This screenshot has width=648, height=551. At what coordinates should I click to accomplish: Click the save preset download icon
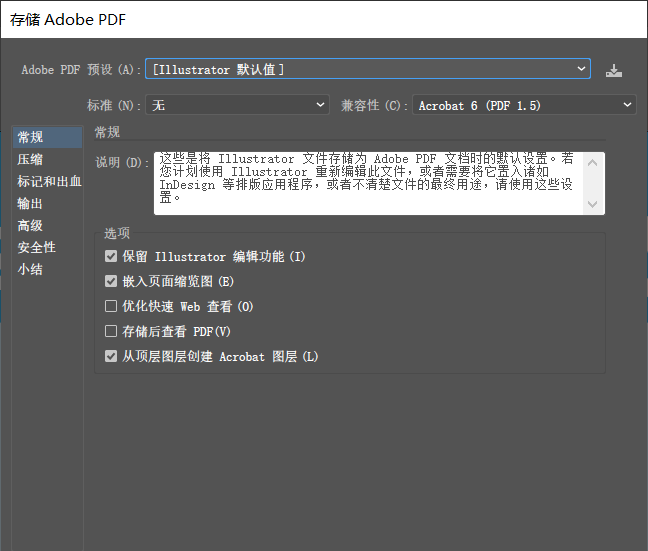click(x=614, y=70)
